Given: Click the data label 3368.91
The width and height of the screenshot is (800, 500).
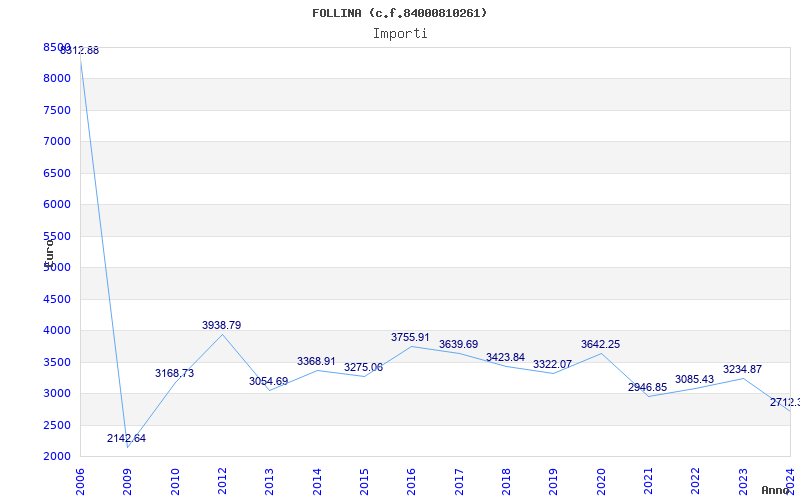Looking at the screenshot, I should pos(316,362).
